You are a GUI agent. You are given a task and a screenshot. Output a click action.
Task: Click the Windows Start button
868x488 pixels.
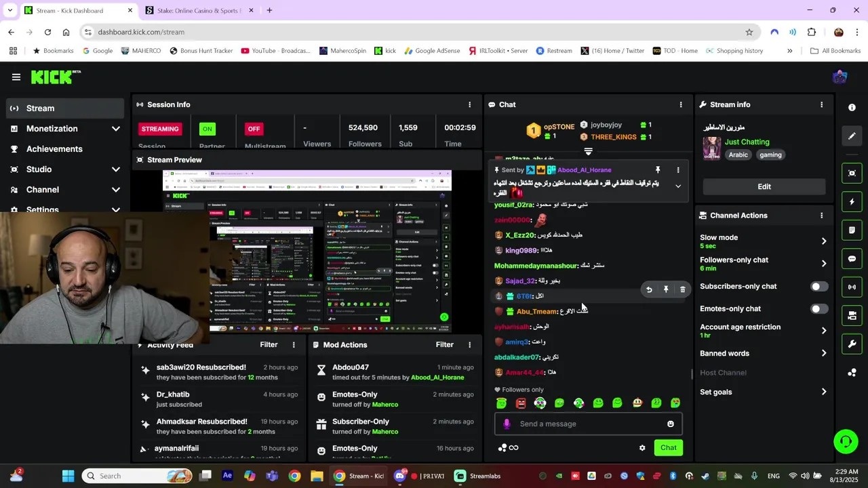[x=68, y=476]
